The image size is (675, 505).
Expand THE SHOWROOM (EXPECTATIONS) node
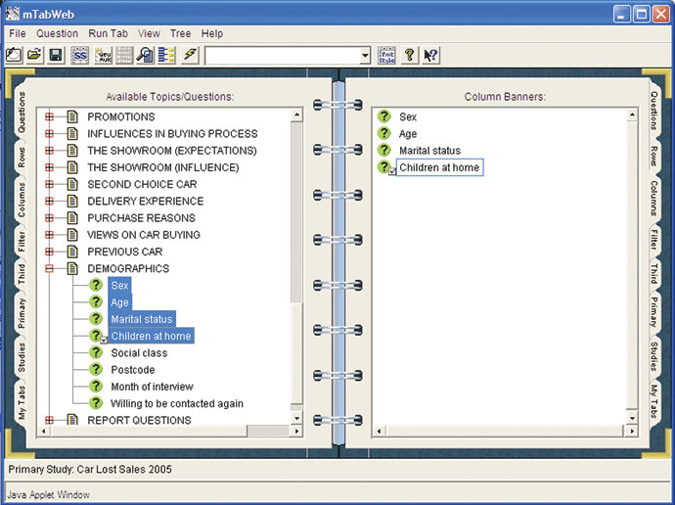[x=49, y=151]
